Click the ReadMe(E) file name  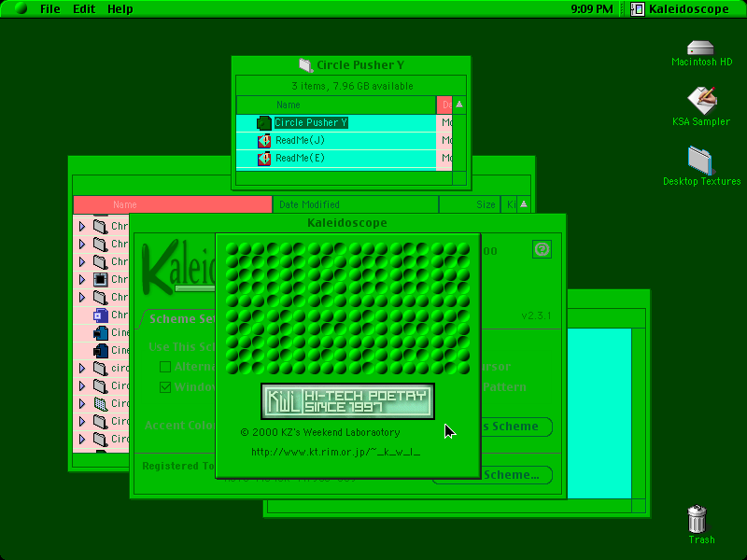[300, 158]
